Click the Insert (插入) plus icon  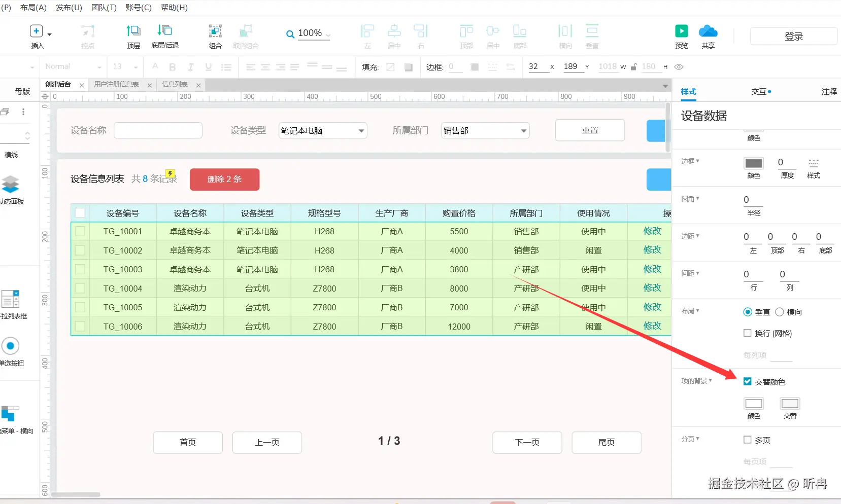(37, 31)
